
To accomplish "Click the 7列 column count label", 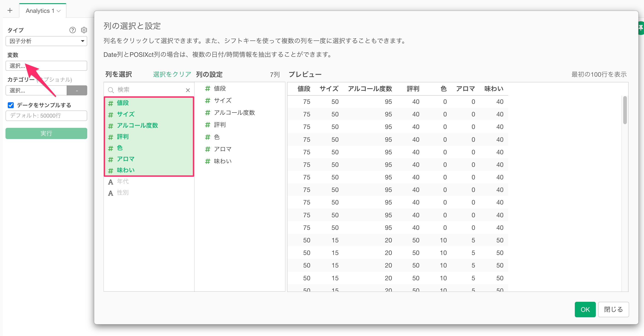I will [275, 74].
